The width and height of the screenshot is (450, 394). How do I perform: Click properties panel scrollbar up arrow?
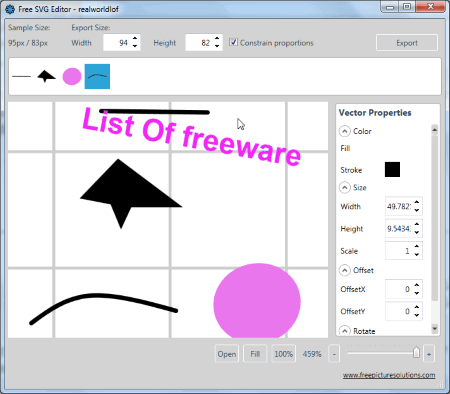(x=434, y=129)
